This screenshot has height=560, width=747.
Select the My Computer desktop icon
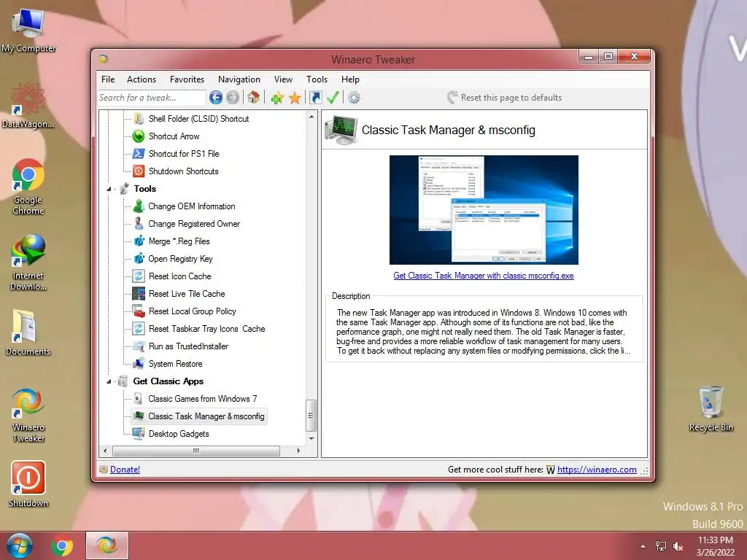(28, 30)
